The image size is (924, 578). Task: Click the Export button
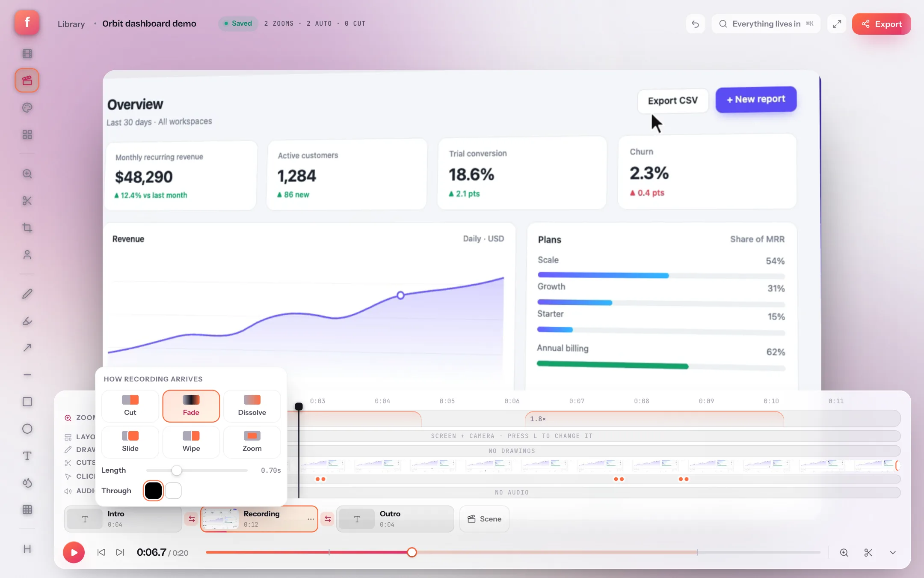pos(881,24)
